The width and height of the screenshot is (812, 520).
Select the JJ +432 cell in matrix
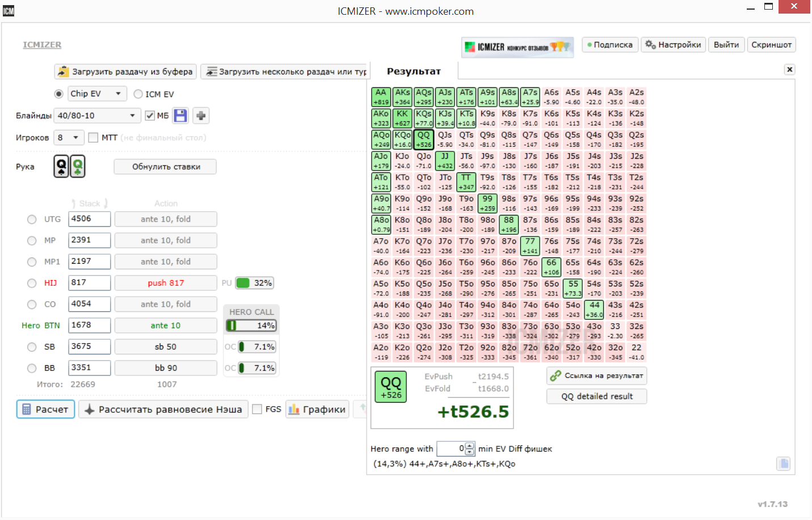tap(445, 160)
